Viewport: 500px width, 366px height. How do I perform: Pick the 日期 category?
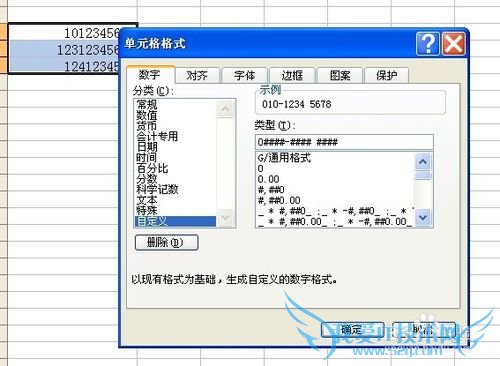coord(146,147)
